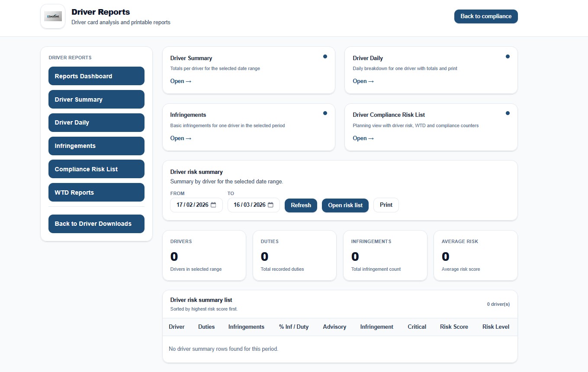Open WTD Reports from the sidebar
588x372 pixels.
[96, 192]
